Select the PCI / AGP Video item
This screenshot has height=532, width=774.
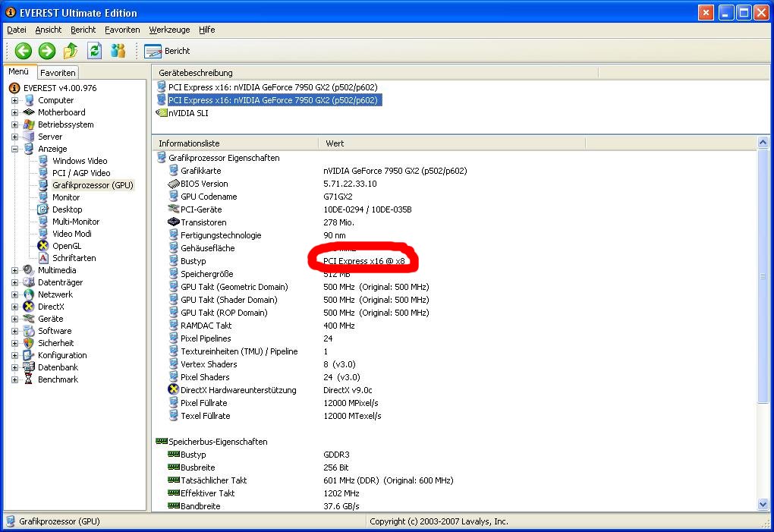(81, 173)
